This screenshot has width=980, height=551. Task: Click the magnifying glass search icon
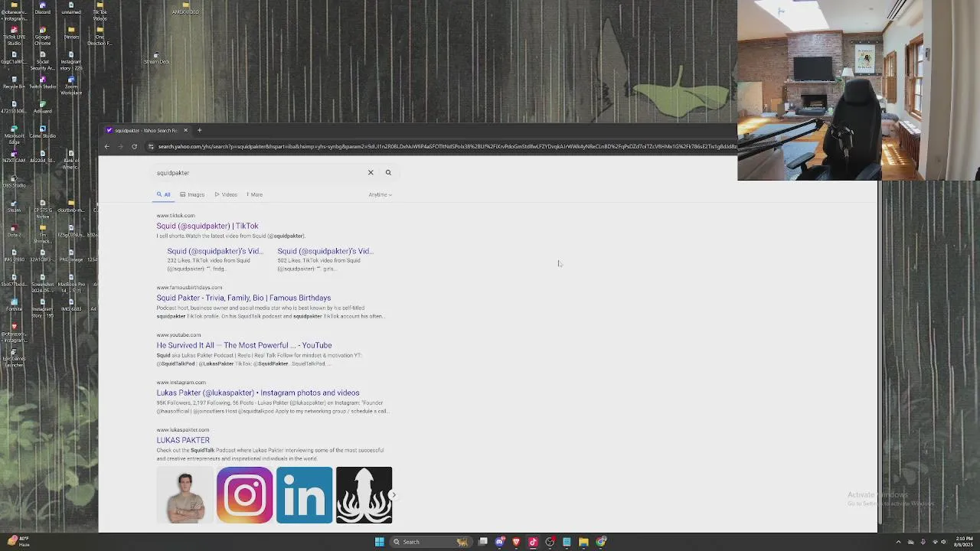(388, 172)
